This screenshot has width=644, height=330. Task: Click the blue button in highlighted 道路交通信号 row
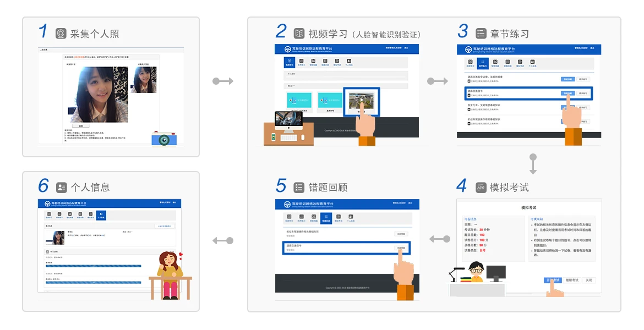click(x=567, y=94)
